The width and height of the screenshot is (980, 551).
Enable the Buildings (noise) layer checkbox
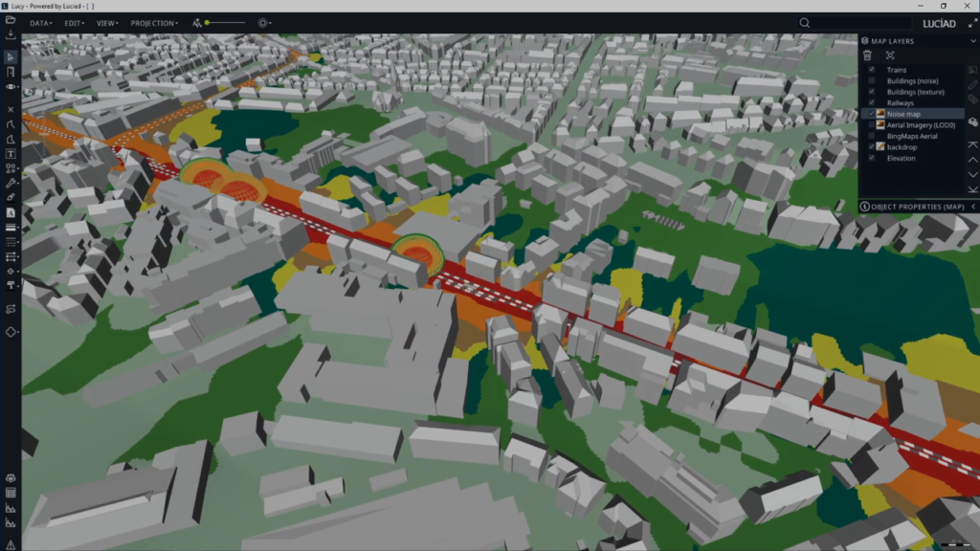pyautogui.click(x=872, y=81)
